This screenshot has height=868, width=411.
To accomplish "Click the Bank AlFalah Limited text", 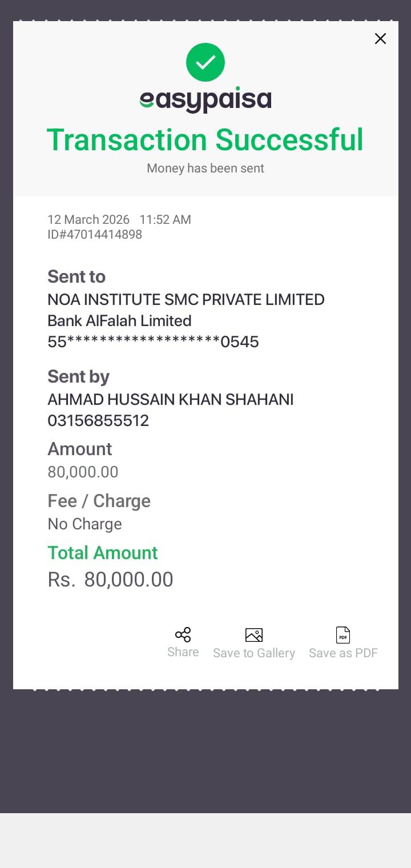I will [119, 320].
